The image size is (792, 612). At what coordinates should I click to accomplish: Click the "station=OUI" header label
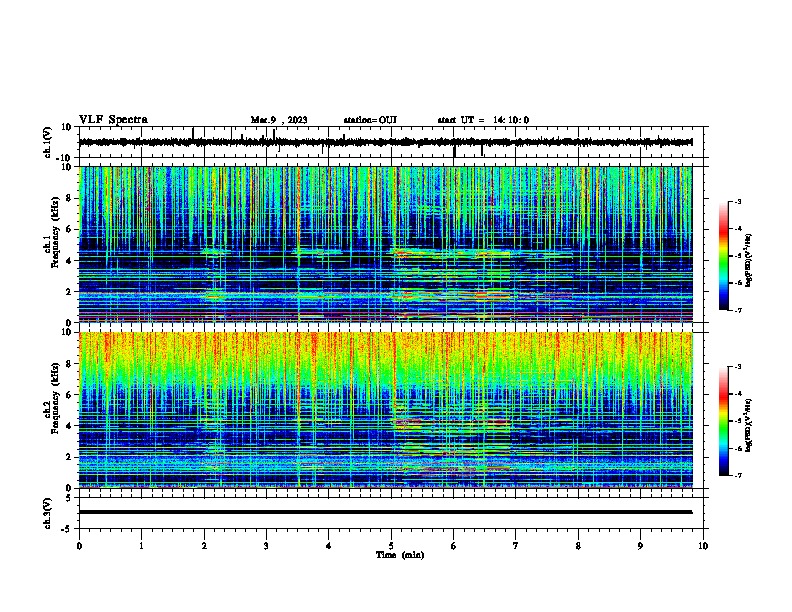(x=370, y=120)
